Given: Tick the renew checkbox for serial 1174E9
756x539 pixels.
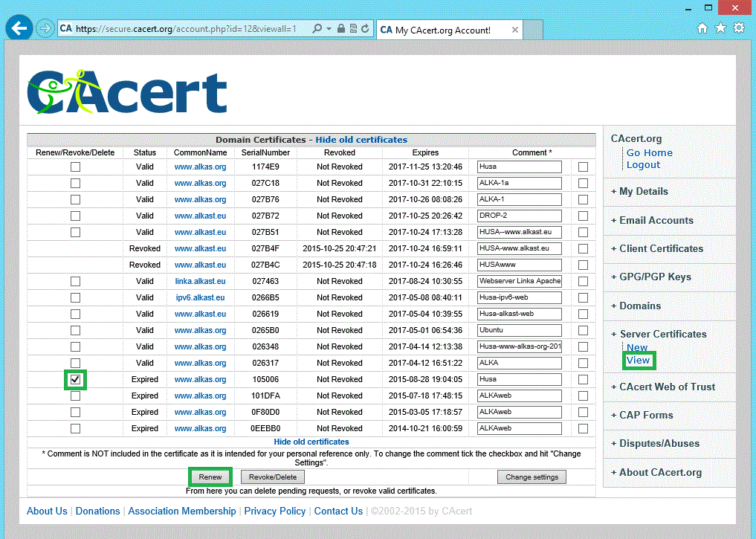Looking at the screenshot, I should coord(75,167).
